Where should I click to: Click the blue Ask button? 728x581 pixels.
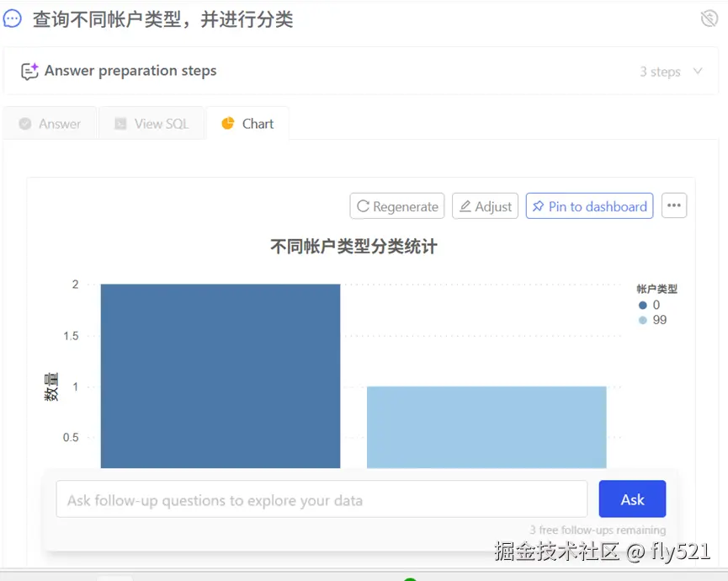pyautogui.click(x=632, y=499)
